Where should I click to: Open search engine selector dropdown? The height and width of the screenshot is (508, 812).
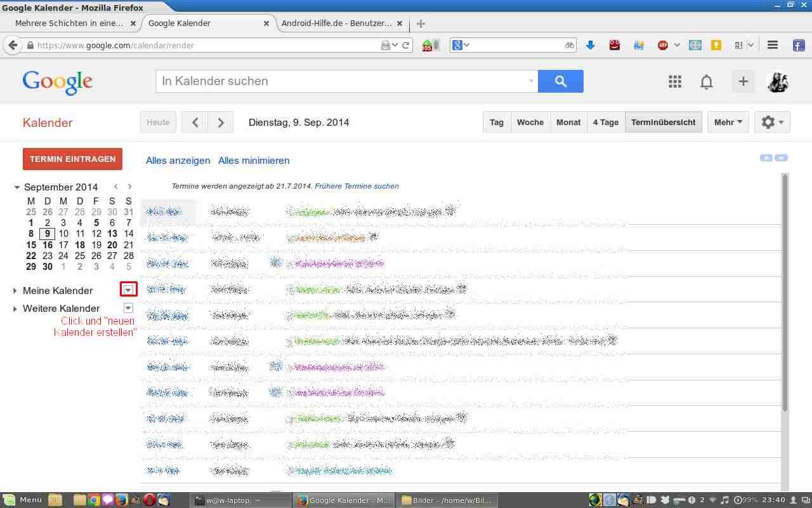[x=461, y=45]
